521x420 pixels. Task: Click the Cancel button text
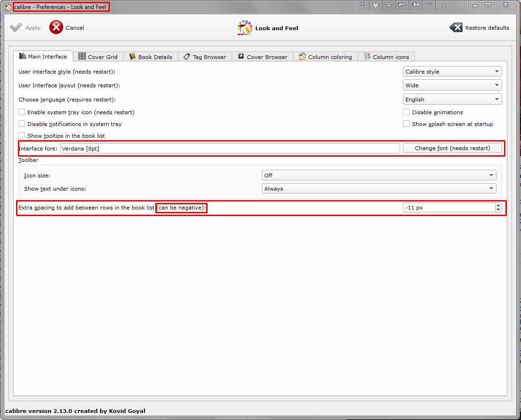point(75,28)
